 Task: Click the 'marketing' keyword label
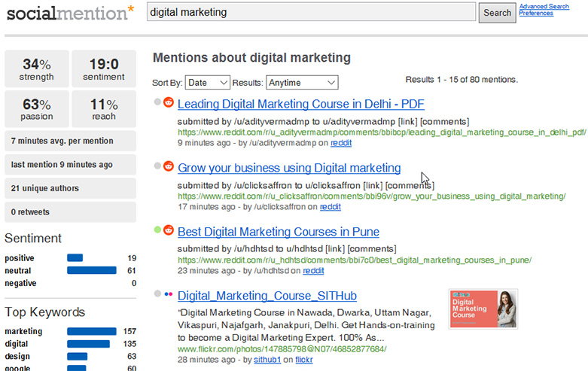coord(23,332)
